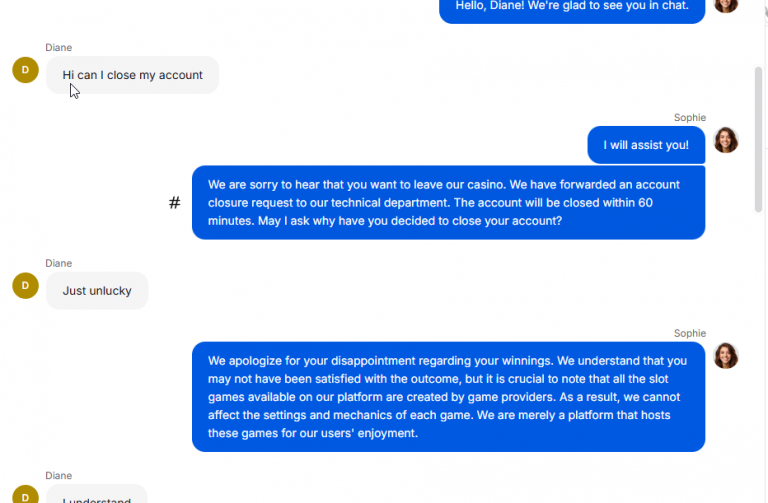The image size is (768, 503).
Task: Click the Sophie name above the apology message
Action: (x=690, y=333)
